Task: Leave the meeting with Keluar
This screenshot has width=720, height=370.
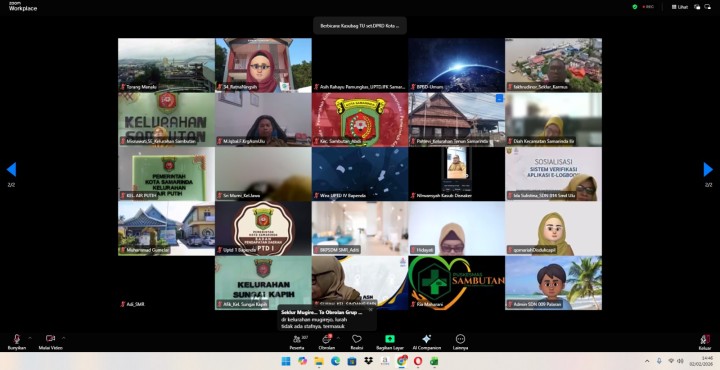Action: pos(705,342)
